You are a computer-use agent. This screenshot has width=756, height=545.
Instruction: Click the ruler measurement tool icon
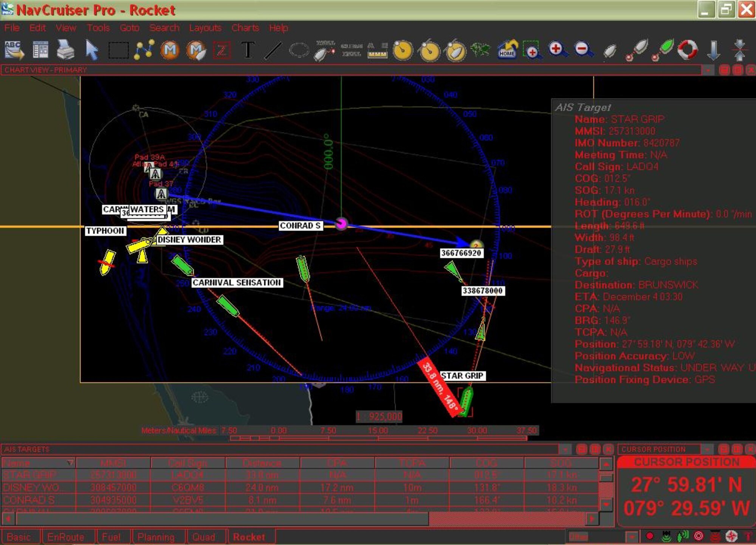(x=377, y=50)
